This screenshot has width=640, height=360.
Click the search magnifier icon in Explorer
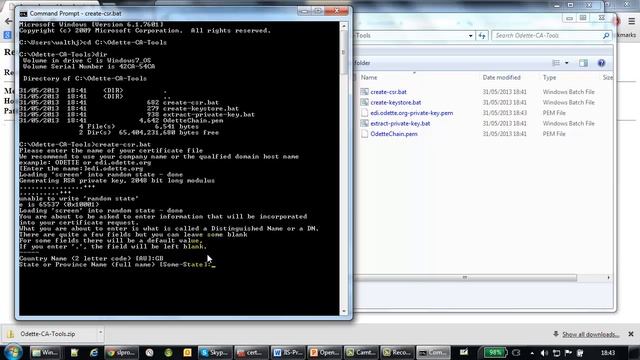pyautogui.click(x=606, y=36)
